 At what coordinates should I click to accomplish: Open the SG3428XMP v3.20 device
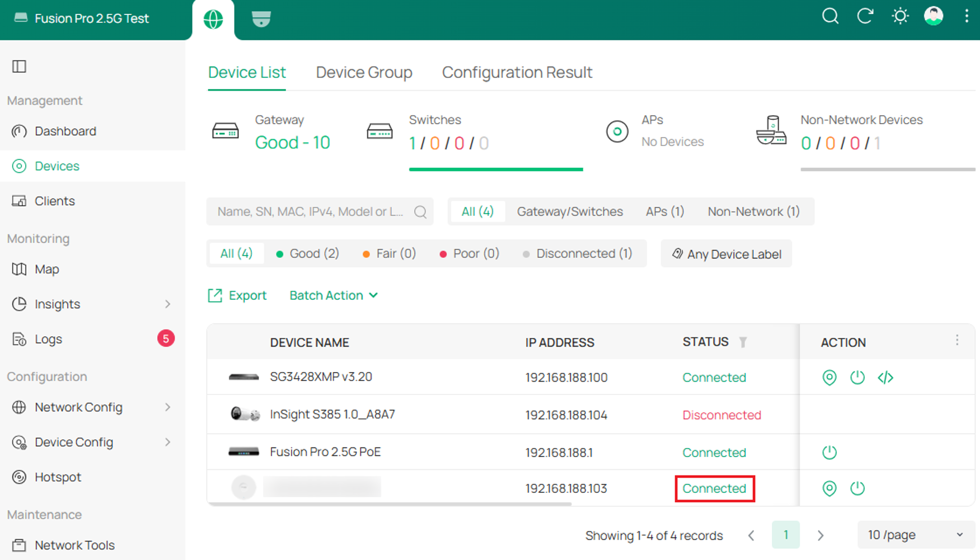(321, 377)
